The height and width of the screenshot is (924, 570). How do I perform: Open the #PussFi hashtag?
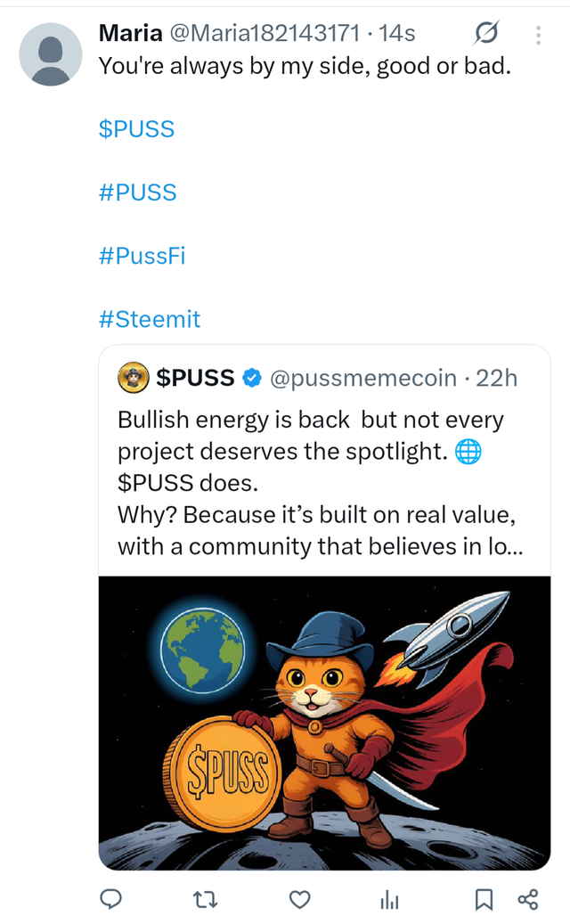[142, 256]
